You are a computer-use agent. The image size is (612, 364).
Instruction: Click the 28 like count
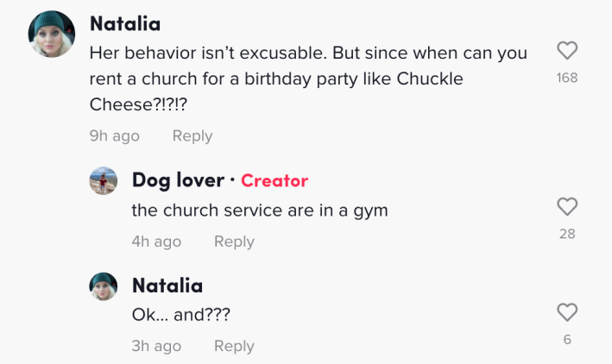point(567,234)
